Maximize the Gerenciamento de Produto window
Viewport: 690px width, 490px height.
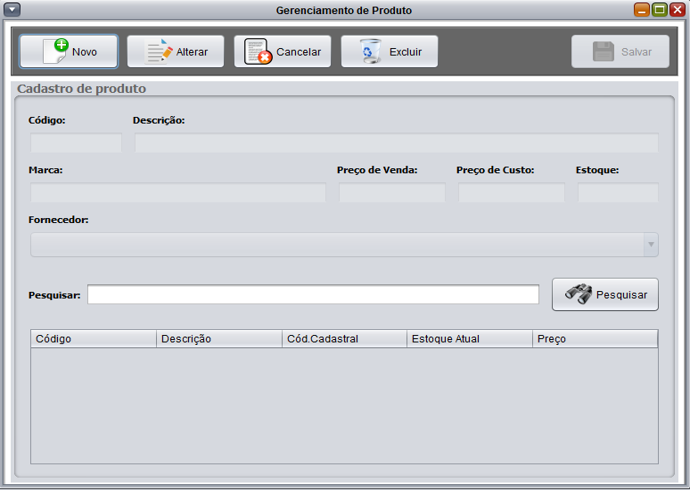click(659, 10)
